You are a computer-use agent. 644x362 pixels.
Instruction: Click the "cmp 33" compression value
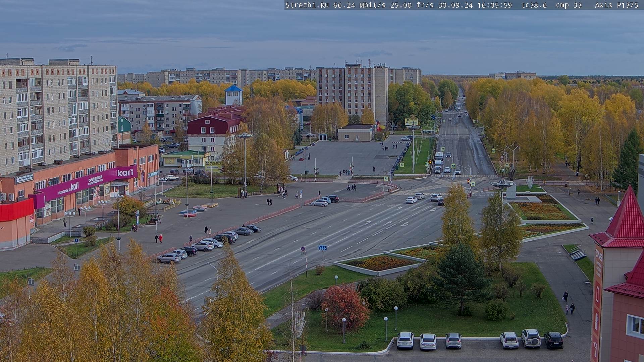[x=569, y=5]
